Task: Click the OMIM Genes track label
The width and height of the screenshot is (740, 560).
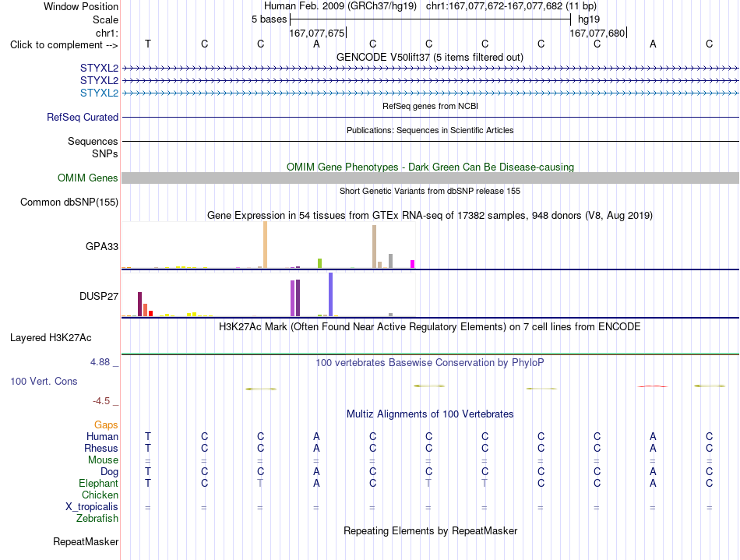Action: 88,178
